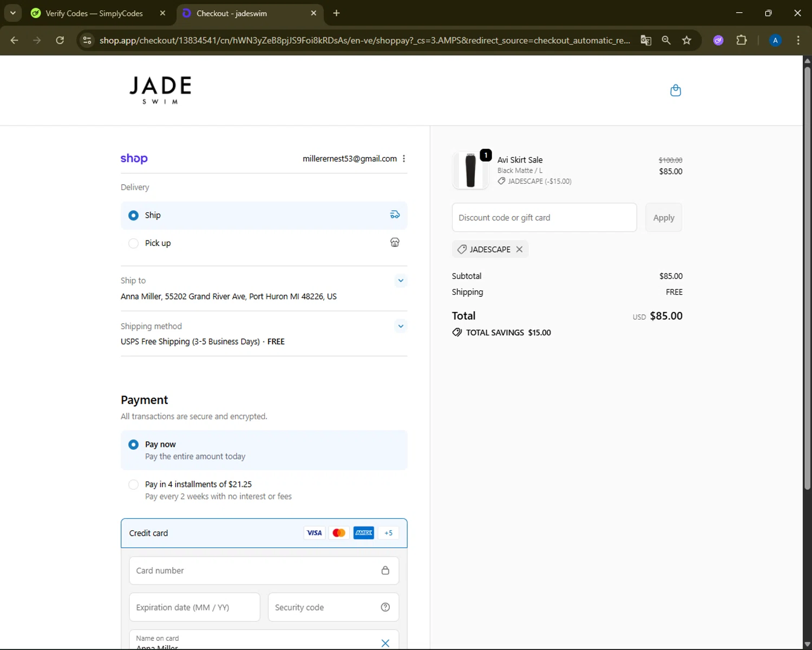Click the store icon in Pick up row
The height and width of the screenshot is (650, 812).
(x=395, y=243)
